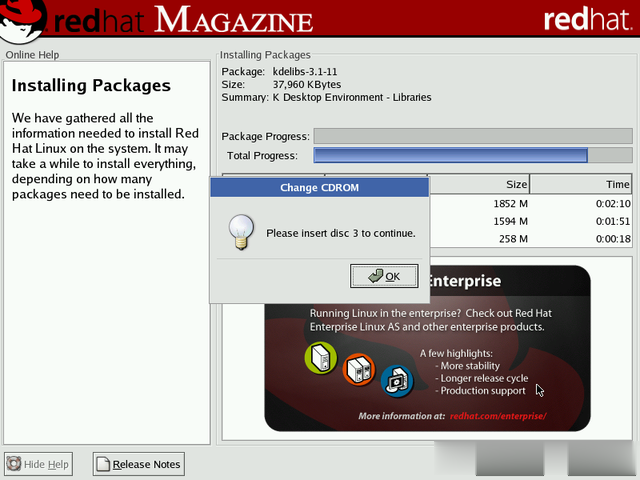Click the 'Production support' highlight text

pyautogui.click(x=483, y=391)
